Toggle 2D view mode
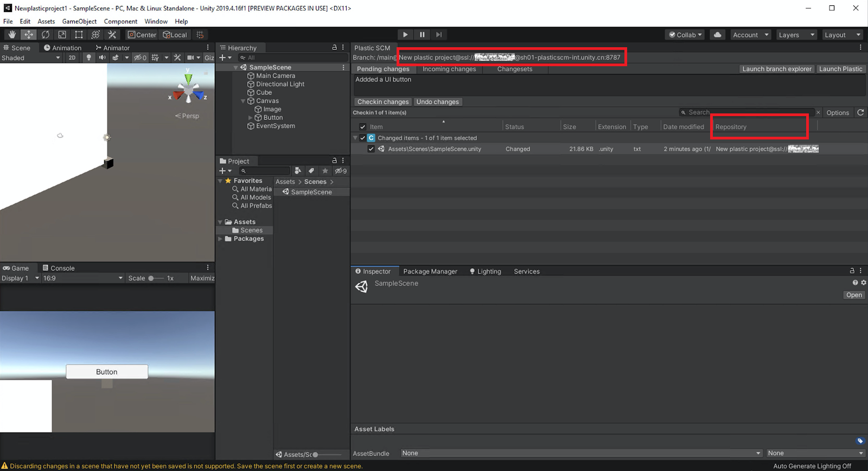 72,58
